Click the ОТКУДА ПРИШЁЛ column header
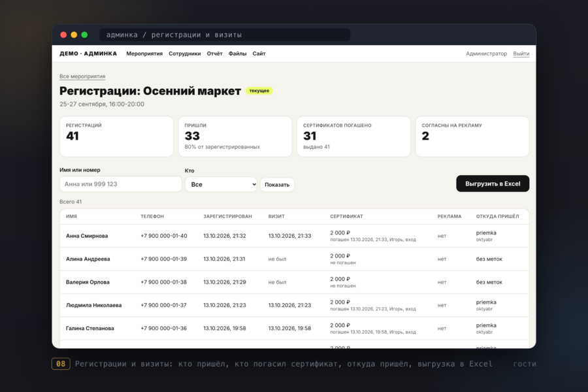Image resolution: width=588 pixels, height=392 pixels. click(x=498, y=216)
